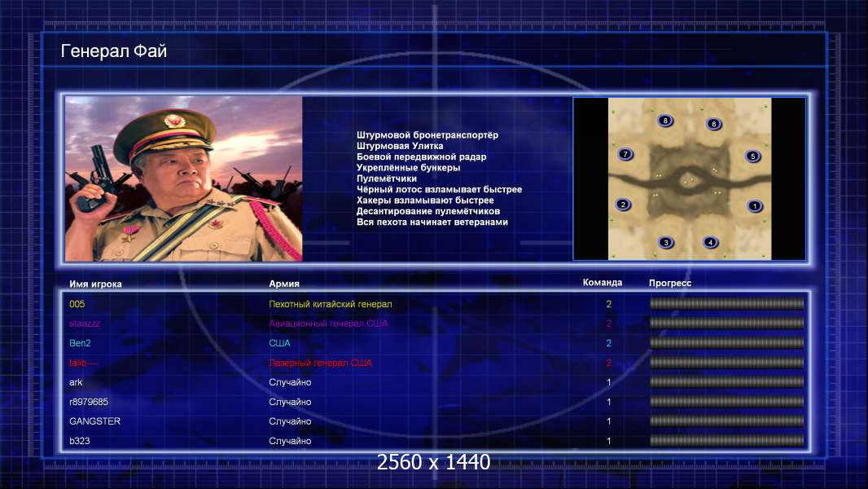Click loading progress bar for r8979685
Image resolution: width=868 pixels, height=489 pixels.
click(x=727, y=402)
